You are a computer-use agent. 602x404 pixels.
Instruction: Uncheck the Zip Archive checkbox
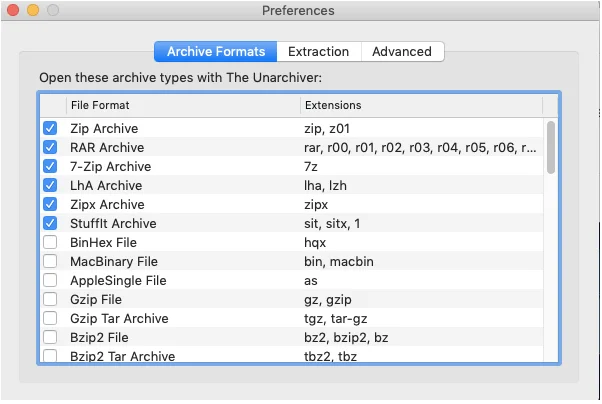50,129
